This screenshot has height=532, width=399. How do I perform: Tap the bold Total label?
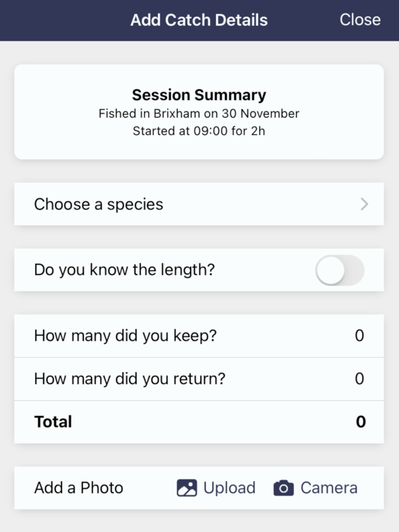point(53,421)
